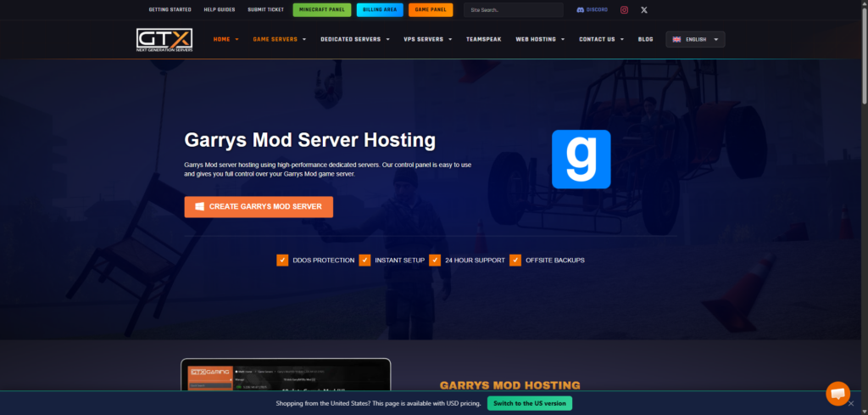Click the Getting Started link
The width and height of the screenshot is (868, 415).
tap(170, 10)
